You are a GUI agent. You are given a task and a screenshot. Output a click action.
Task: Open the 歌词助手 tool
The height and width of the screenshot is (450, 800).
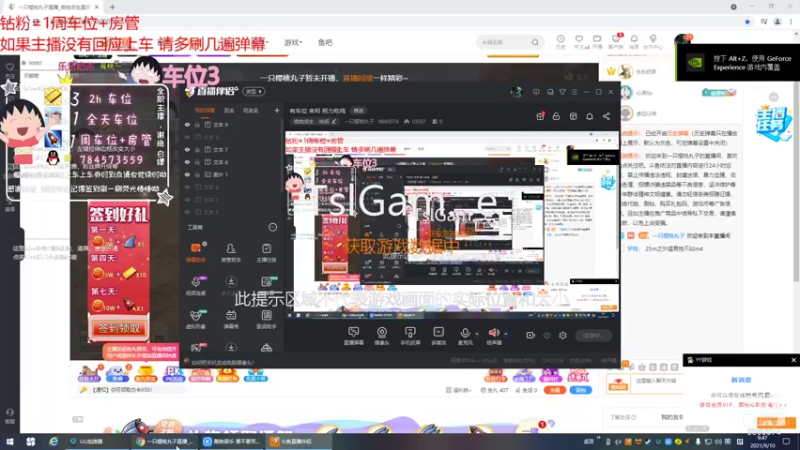pos(266,319)
